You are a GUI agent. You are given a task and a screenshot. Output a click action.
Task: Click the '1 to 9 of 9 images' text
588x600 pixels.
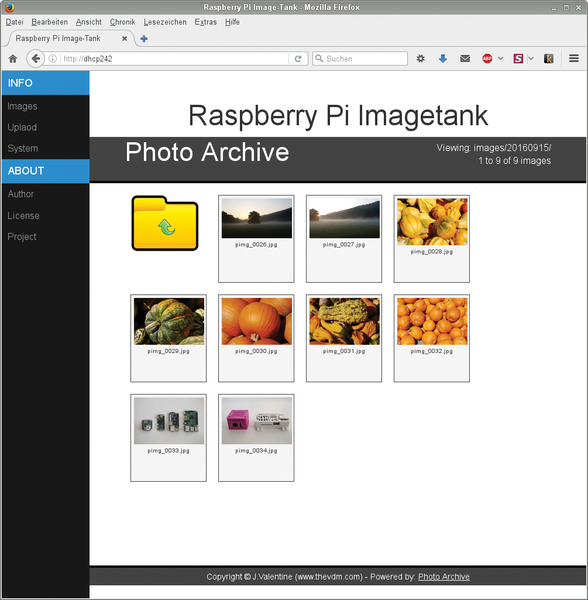tap(515, 161)
